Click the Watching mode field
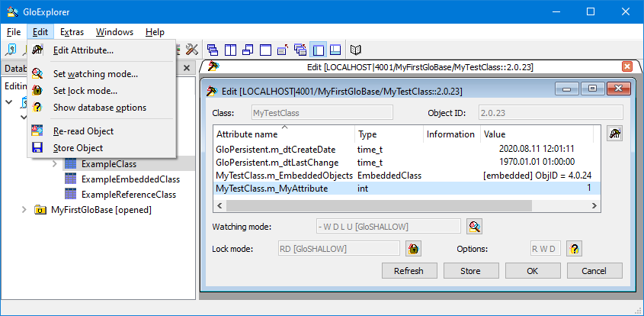This screenshot has height=316, width=644. pos(389,226)
